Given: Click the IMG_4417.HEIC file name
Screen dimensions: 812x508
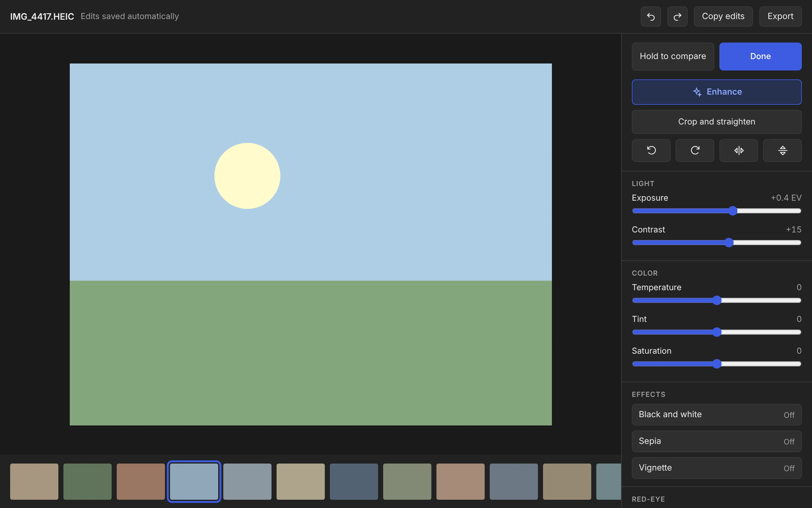Looking at the screenshot, I should (x=42, y=17).
